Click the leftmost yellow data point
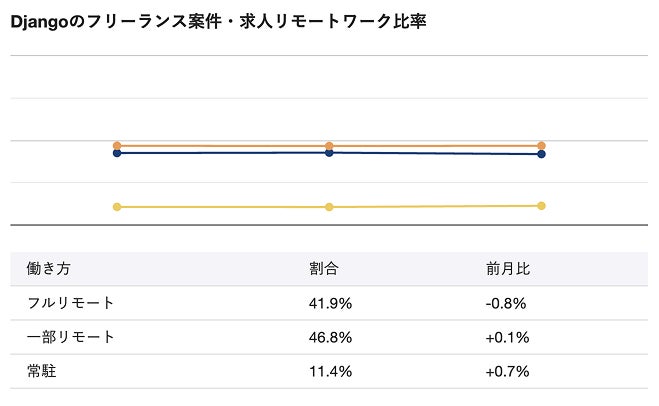This screenshot has width=659, height=406. pos(117,207)
